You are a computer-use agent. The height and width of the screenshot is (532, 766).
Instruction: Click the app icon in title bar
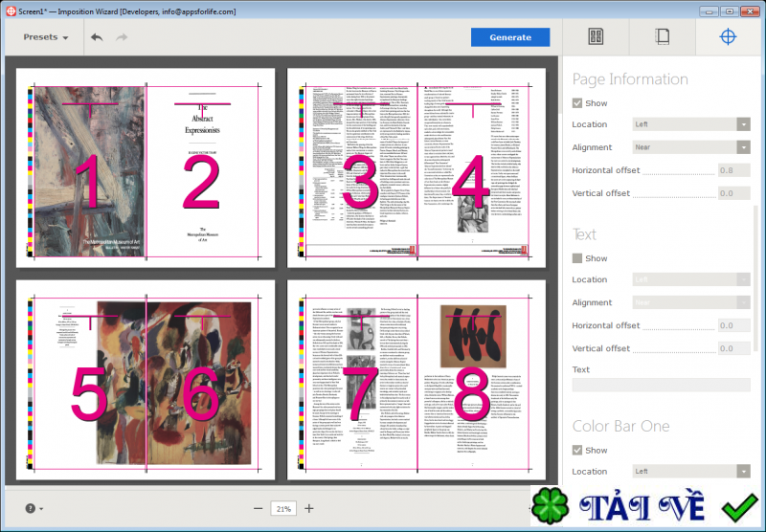[x=11, y=11]
